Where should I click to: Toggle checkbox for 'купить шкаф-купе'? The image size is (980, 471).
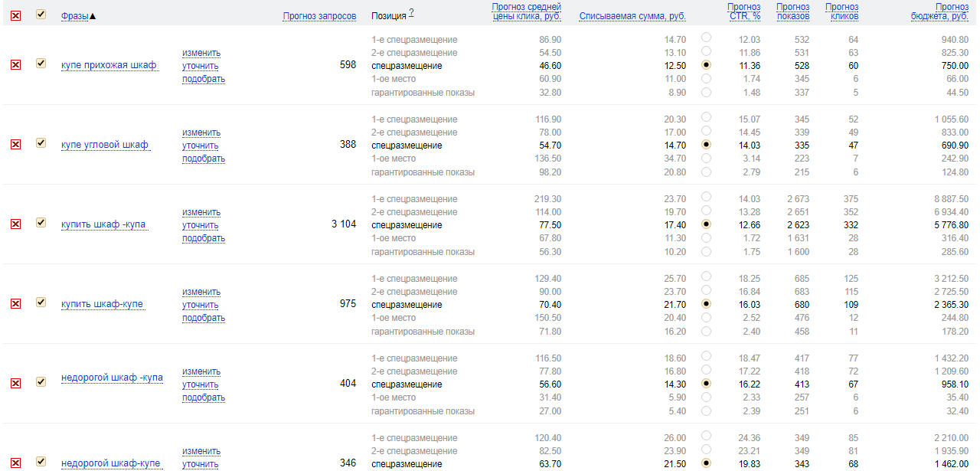pyautogui.click(x=41, y=303)
